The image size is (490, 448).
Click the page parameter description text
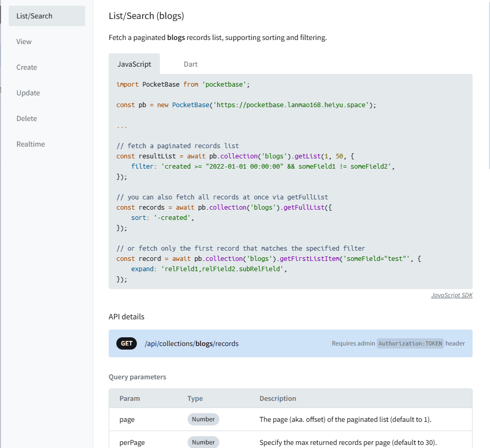pyautogui.click(x=345, y=420)
